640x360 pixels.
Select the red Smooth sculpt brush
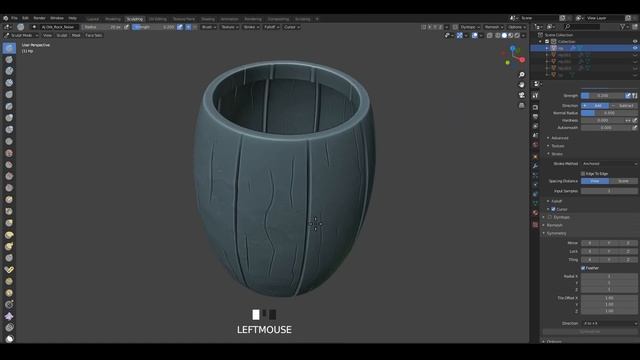point(9,153)
